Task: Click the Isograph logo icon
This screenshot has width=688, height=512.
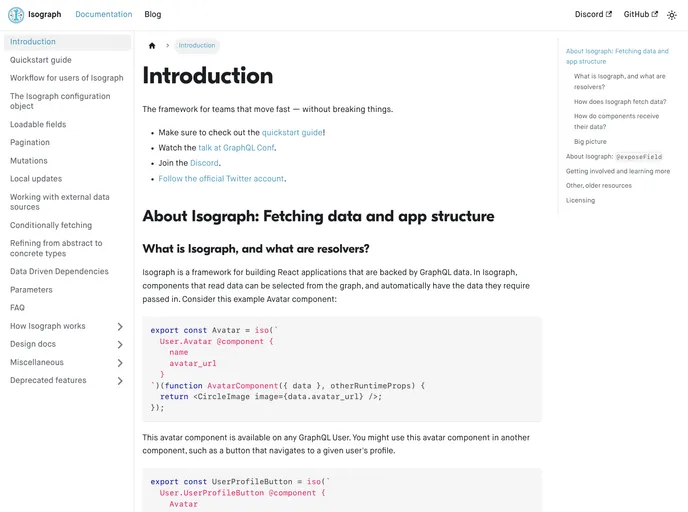Action: pyautogui.click(x=16, y=14)
